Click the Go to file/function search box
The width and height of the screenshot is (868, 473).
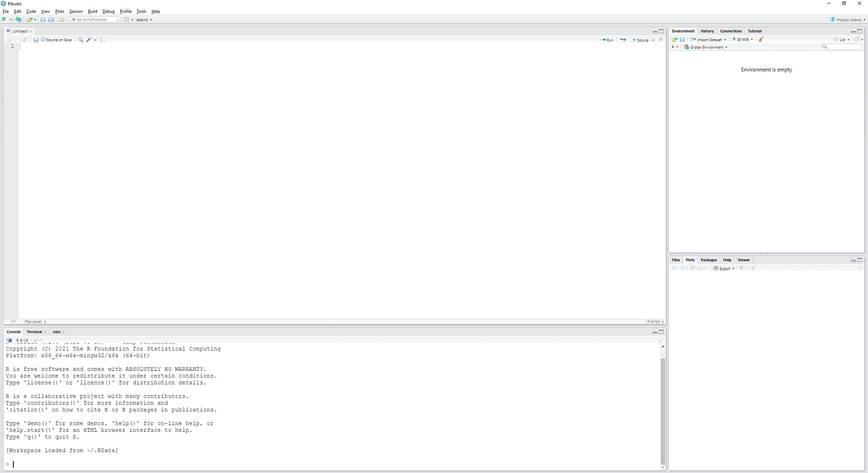94,20
